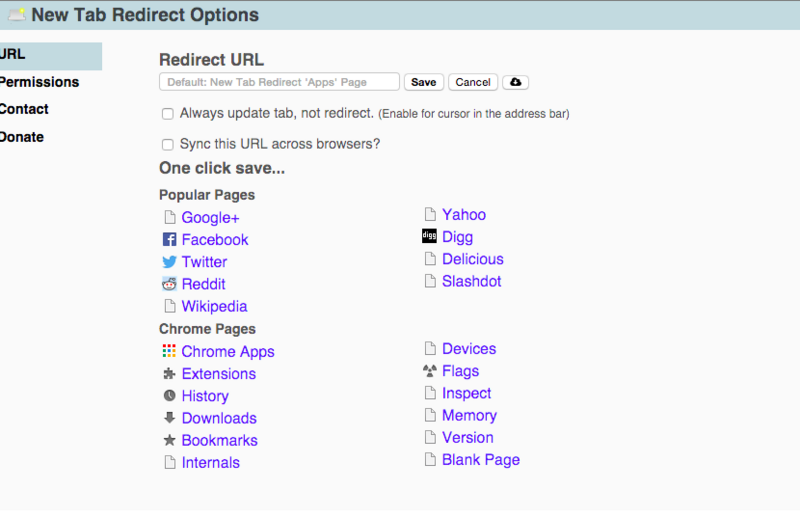This screenshot has width=800, height=518.
Task: Click the History clock icon
Action: pyautogui.click(x=169, y=396)
